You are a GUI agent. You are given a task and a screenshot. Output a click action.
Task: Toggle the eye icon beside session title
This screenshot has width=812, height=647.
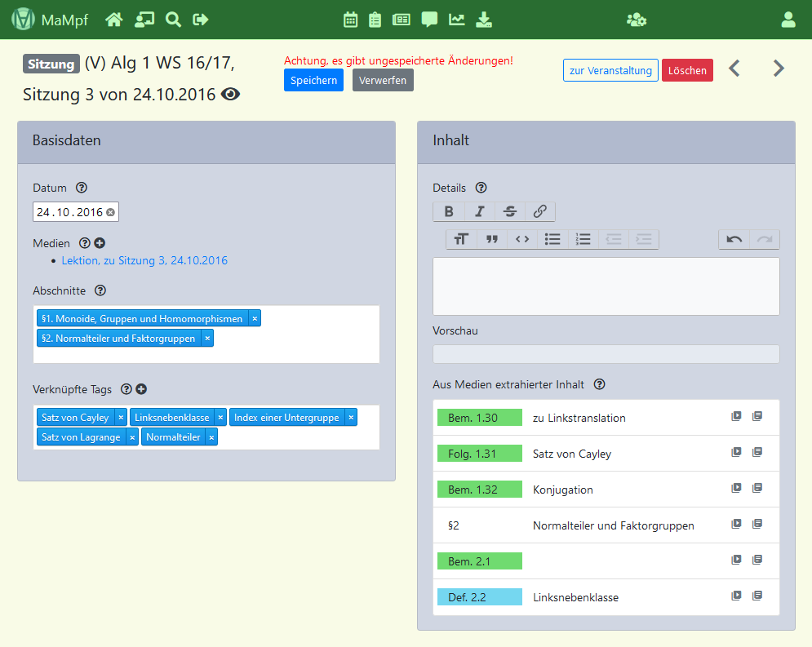tap(231, 95)
